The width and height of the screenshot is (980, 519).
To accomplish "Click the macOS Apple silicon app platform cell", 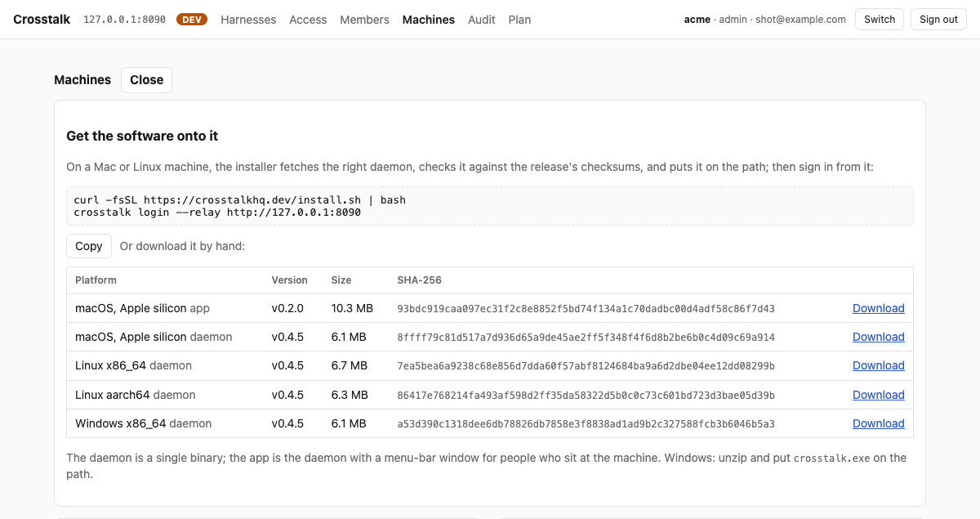I will pyautogui.click(x=142, y=308).
